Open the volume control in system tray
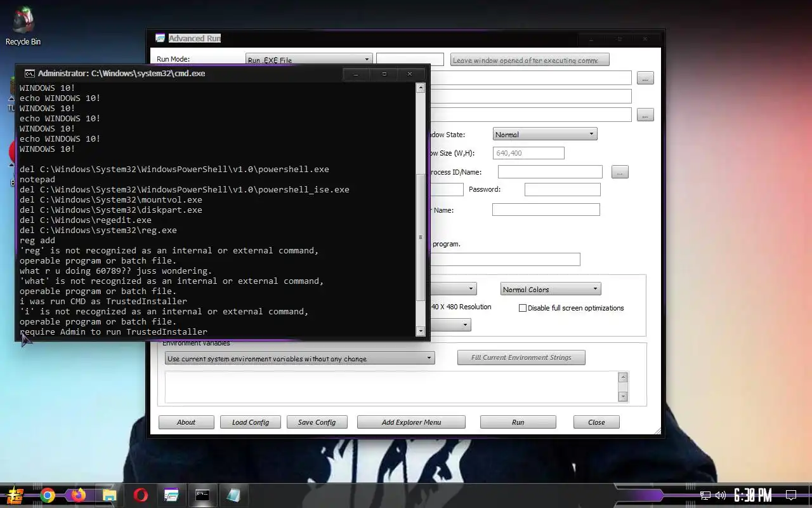This screenshot has width=812, height=508. (720, 495)
